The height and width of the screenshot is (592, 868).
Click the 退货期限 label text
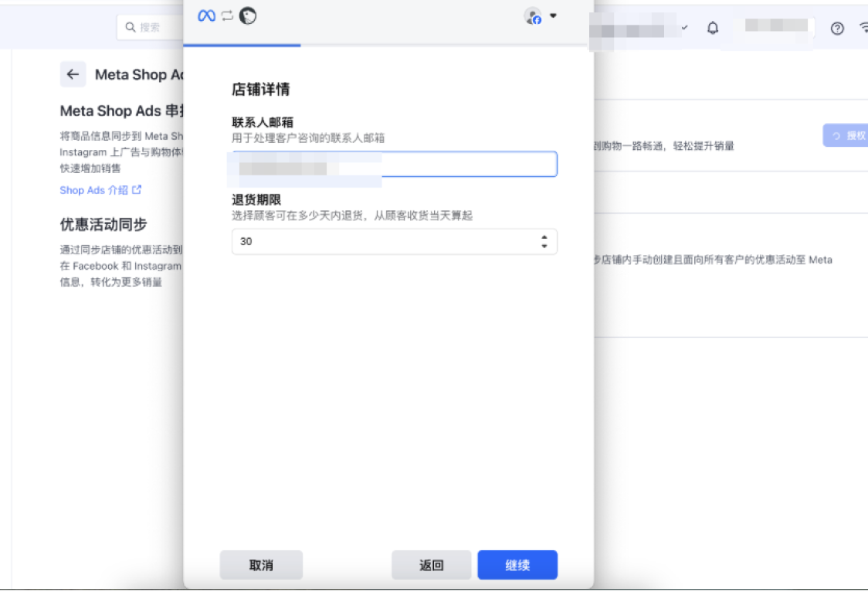point(256,200)
